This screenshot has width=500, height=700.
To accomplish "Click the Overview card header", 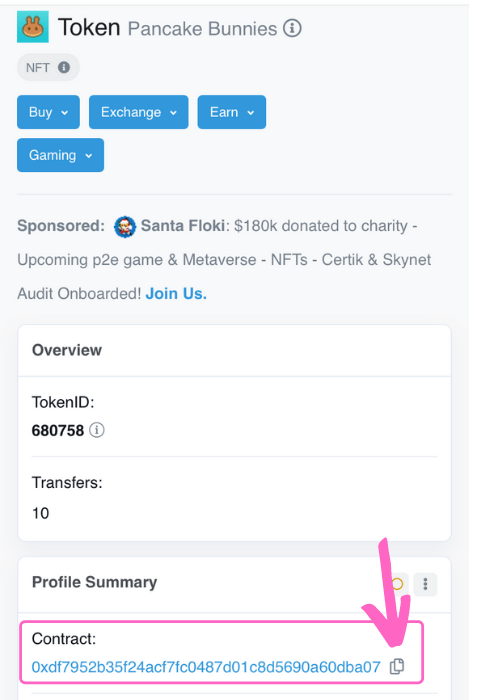I will coord(234,350).
